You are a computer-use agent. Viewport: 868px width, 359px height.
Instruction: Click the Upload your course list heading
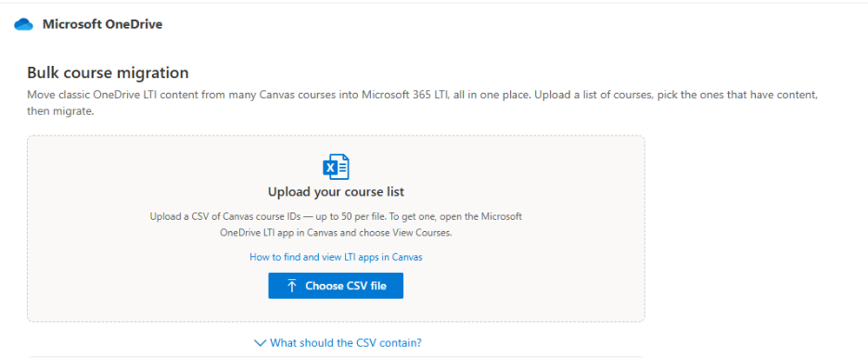click(x=336, y=192)
